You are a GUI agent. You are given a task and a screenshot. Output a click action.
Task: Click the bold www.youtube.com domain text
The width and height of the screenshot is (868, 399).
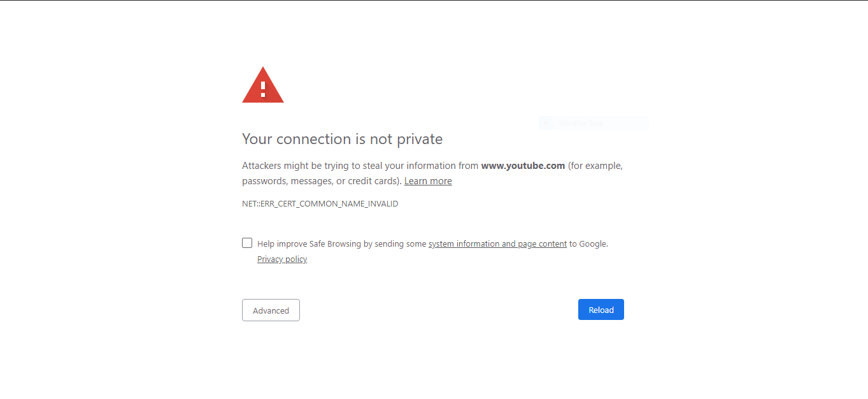[523, 166]
